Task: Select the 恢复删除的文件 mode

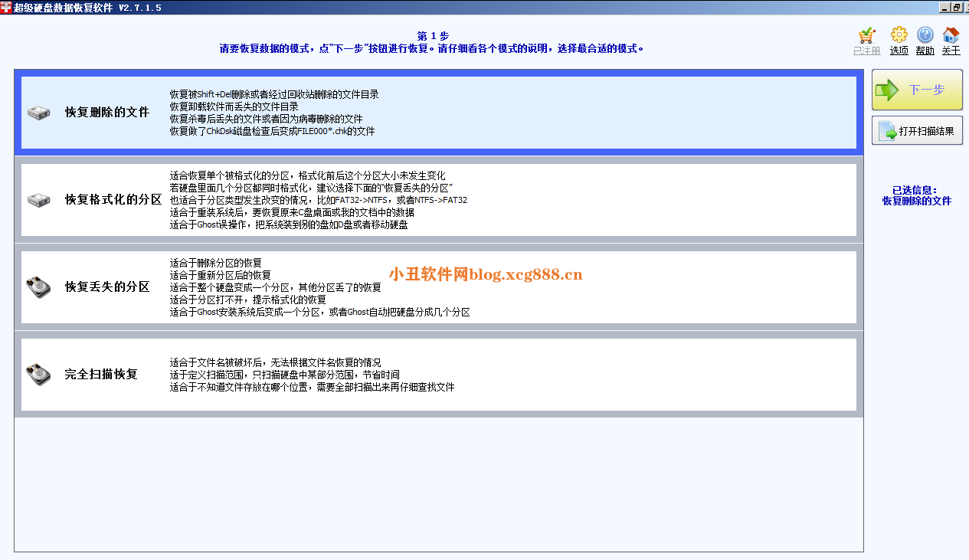Action: (x=439, y=113)
